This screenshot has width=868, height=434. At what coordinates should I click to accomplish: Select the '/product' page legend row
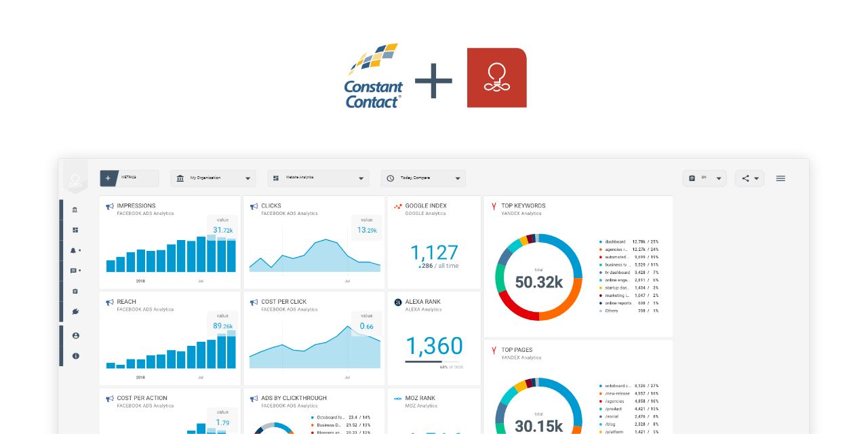(629, 408)
